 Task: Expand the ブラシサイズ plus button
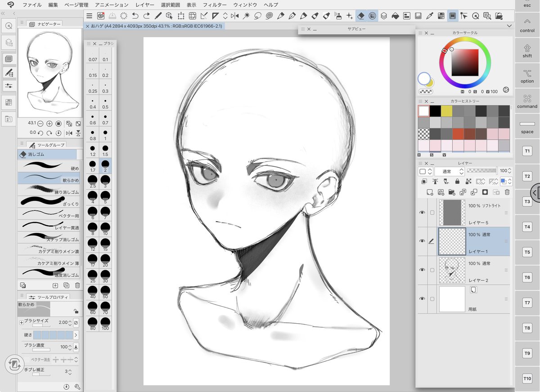click(21, 322)
